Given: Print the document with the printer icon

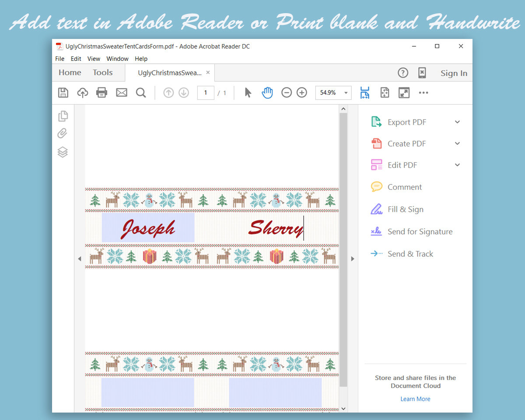Looking at the screenshot, I should tap(101, 92).
